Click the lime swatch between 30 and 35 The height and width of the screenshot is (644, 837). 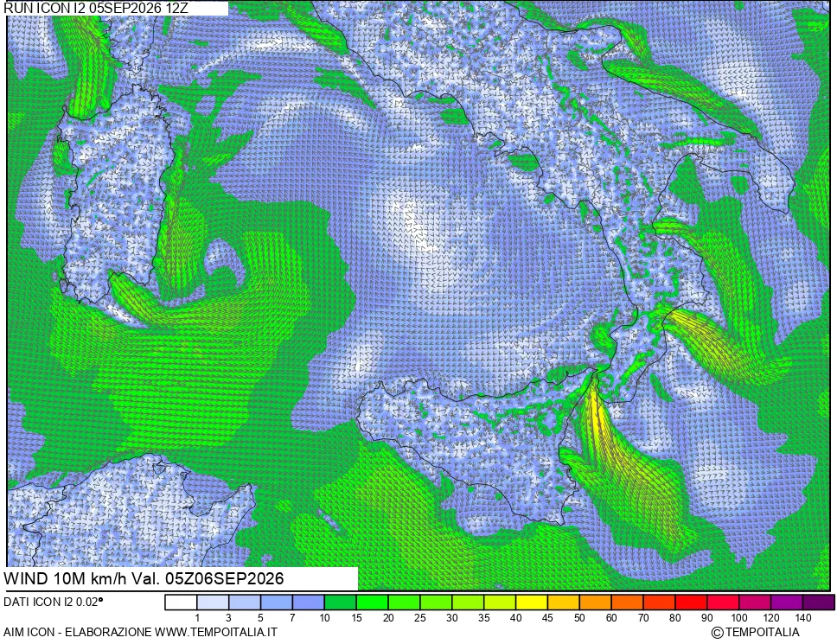tap(468, 603)
